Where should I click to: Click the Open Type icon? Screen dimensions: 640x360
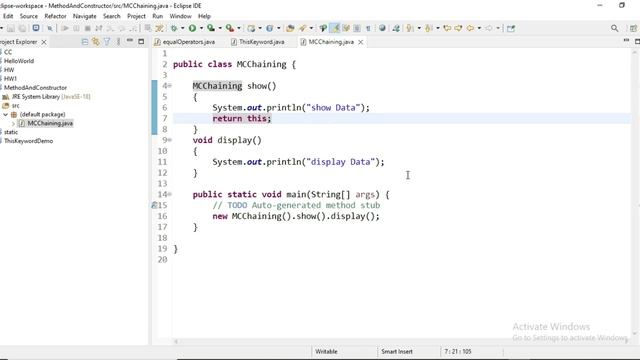pos(290,28)
